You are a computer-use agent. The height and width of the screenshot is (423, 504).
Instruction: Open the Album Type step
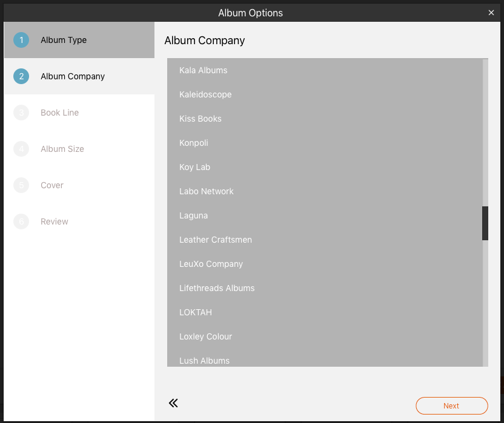pyautogui.click(x=79, y=40)
